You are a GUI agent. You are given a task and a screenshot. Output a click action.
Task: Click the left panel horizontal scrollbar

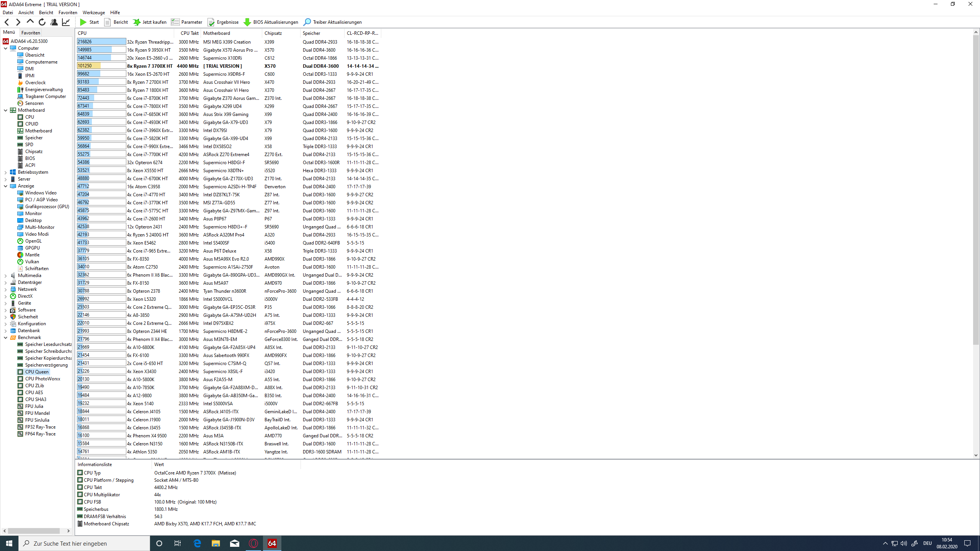click(x=34, y=531)
